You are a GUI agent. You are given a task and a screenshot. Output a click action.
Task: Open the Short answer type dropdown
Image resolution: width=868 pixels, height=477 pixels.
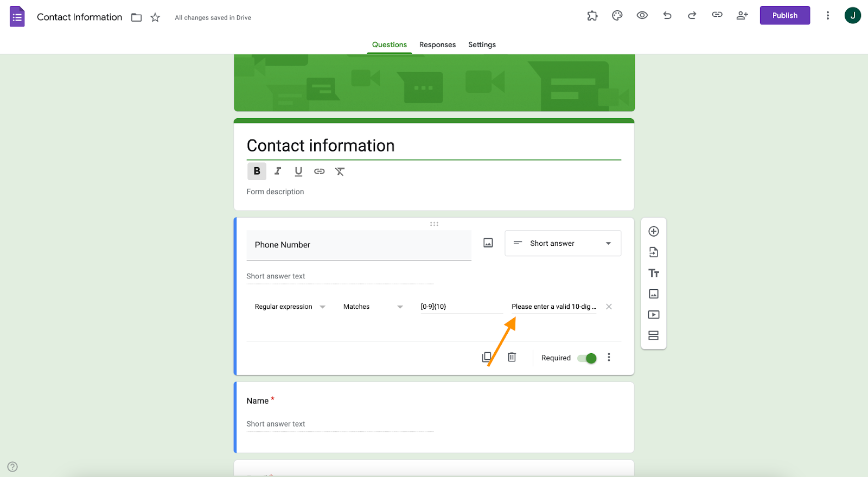563,243
